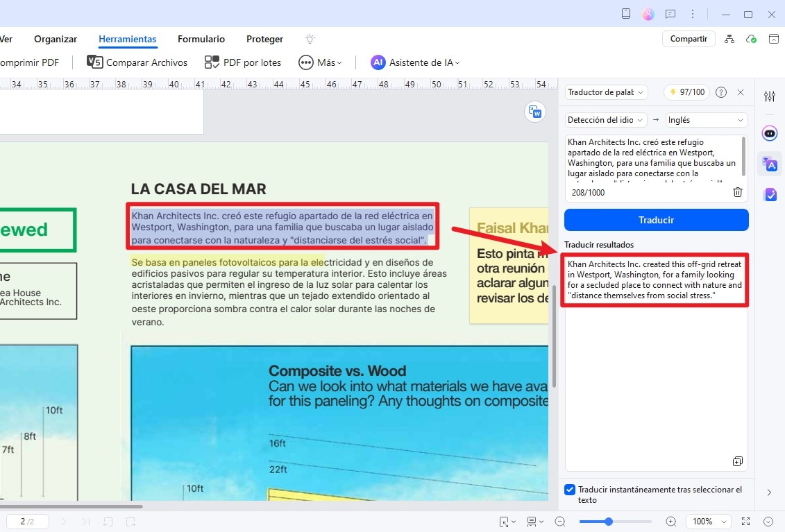This screenshot has width=785, height=532.
Task: Expand the Más tools dropdown
Action: pos(321,62)
